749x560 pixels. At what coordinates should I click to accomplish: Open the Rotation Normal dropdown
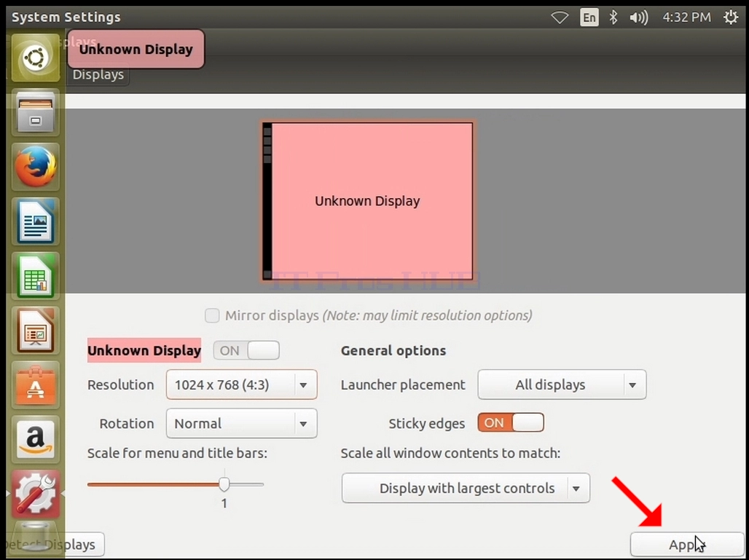(x=241, y=423)
